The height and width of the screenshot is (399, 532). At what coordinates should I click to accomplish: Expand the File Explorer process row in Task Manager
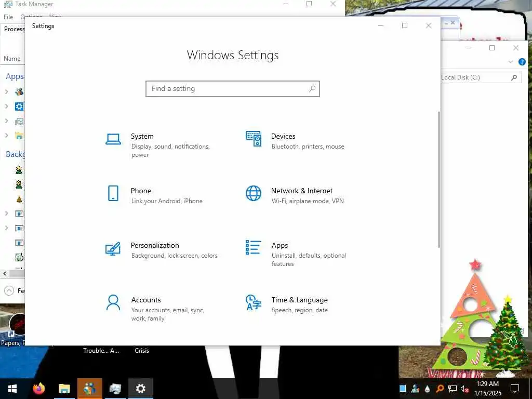[6, 136]
